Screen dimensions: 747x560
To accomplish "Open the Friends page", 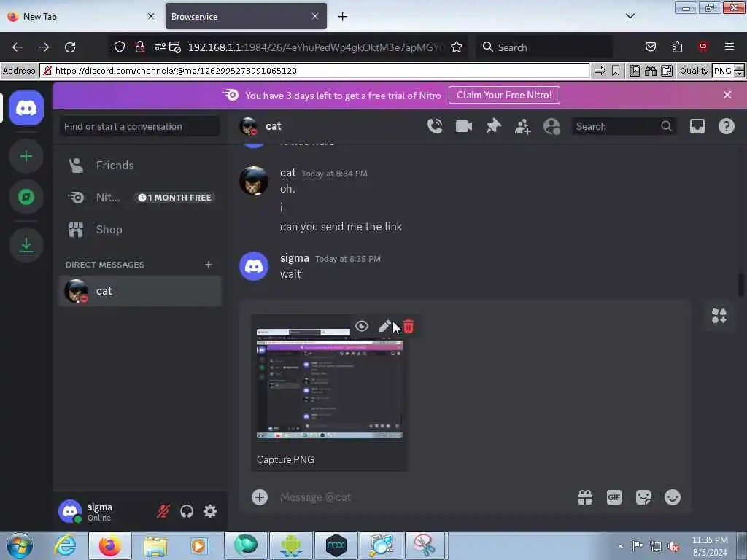I will click(x=140, y=166).
